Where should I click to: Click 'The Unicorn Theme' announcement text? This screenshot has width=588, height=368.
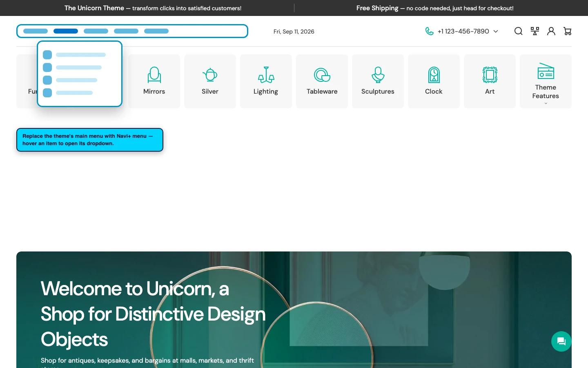pyautogui.click(x=94, y=8)
